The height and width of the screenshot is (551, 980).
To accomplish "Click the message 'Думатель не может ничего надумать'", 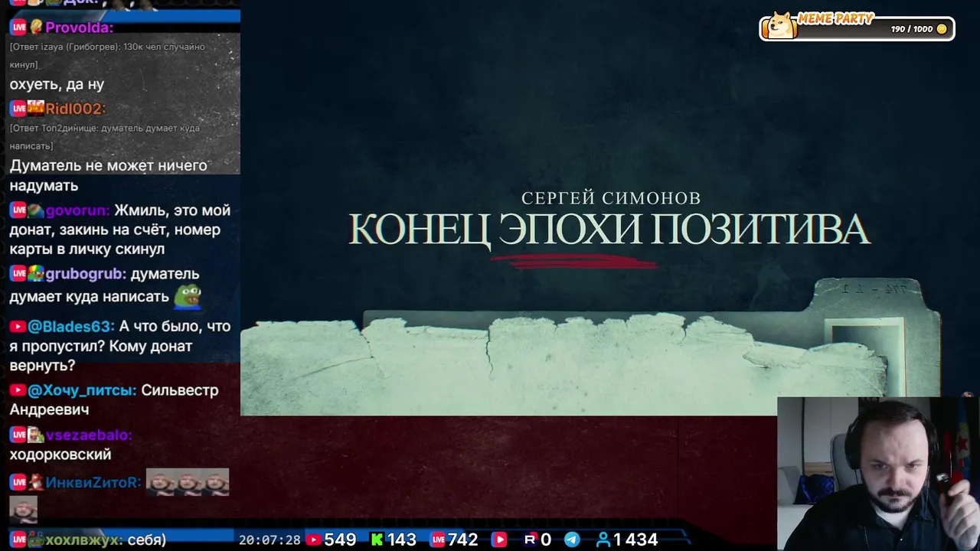I will [109, 175].
